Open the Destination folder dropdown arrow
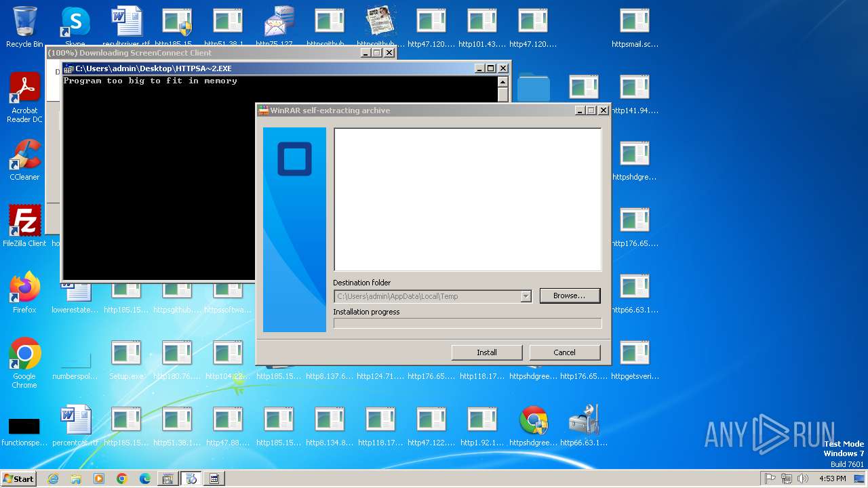The image size is (868, 488). (526, 296)
